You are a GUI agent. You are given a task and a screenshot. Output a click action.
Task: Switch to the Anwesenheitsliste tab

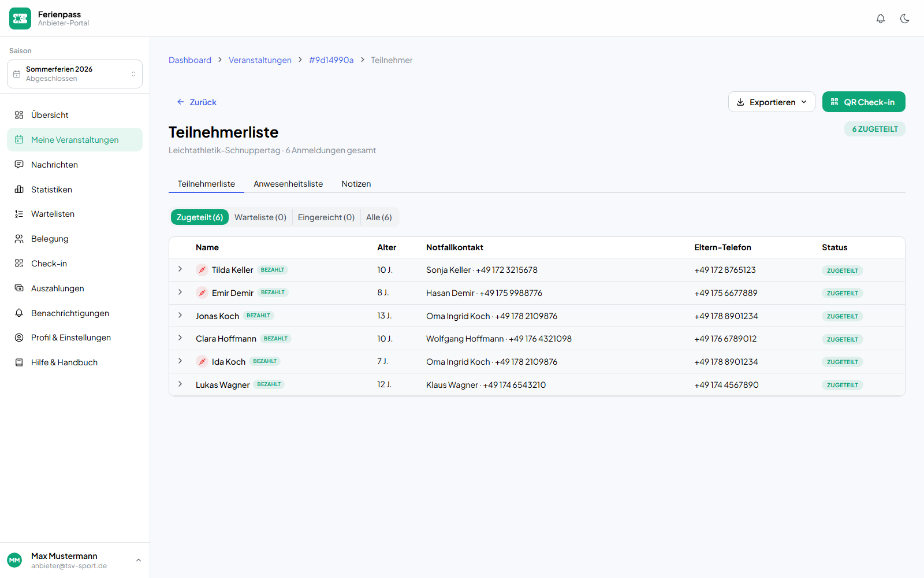coord(288,184)
